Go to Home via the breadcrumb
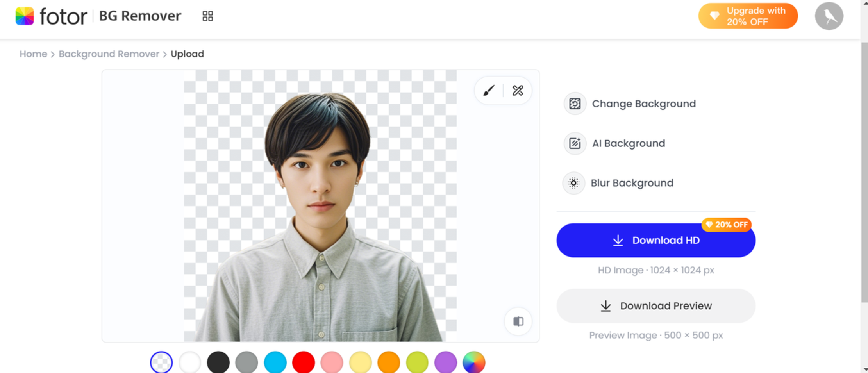The height and width of the screenshot is (373, 868). click(33, 54)
